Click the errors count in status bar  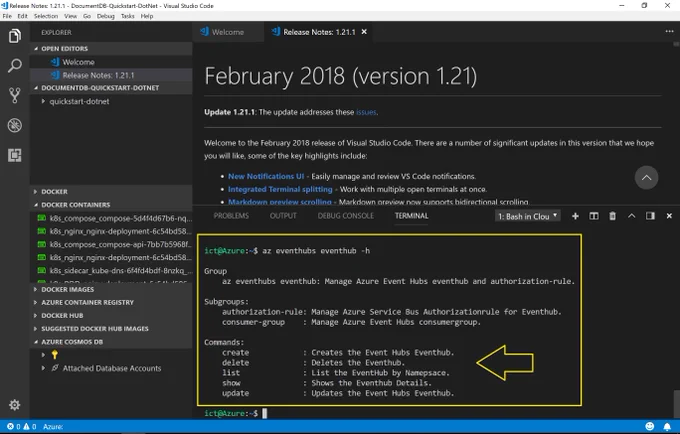pos(13,427)
